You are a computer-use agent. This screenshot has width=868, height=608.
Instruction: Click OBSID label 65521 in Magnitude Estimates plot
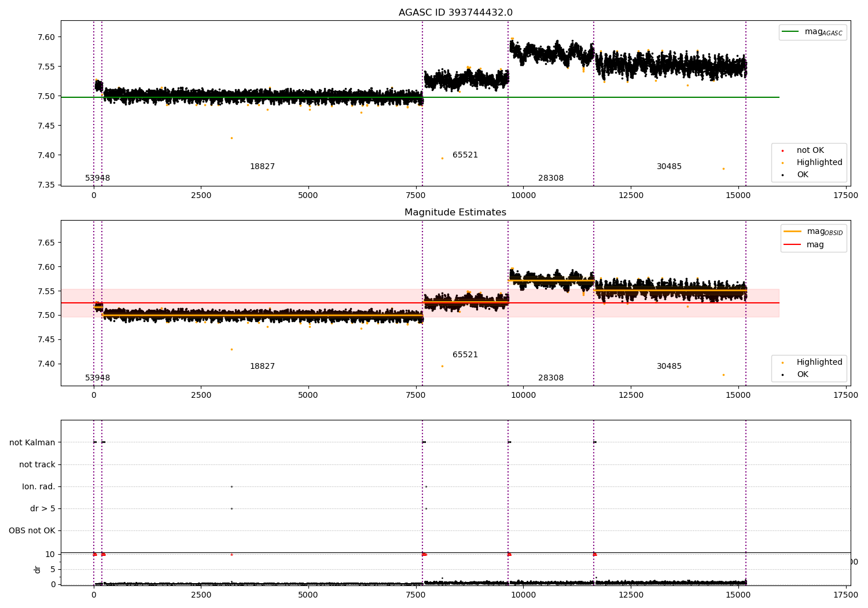465,355
